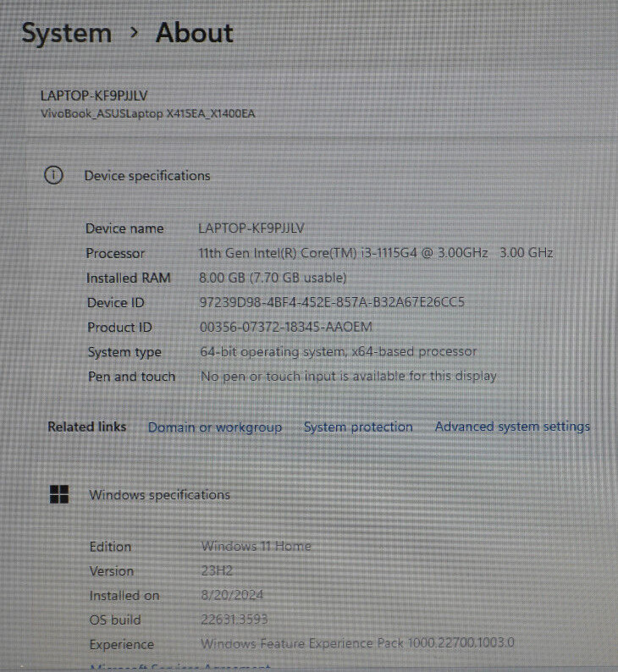Click the Device specifications info icon
This screenshot has width=618, height=672.
click(x=53, y=175)
